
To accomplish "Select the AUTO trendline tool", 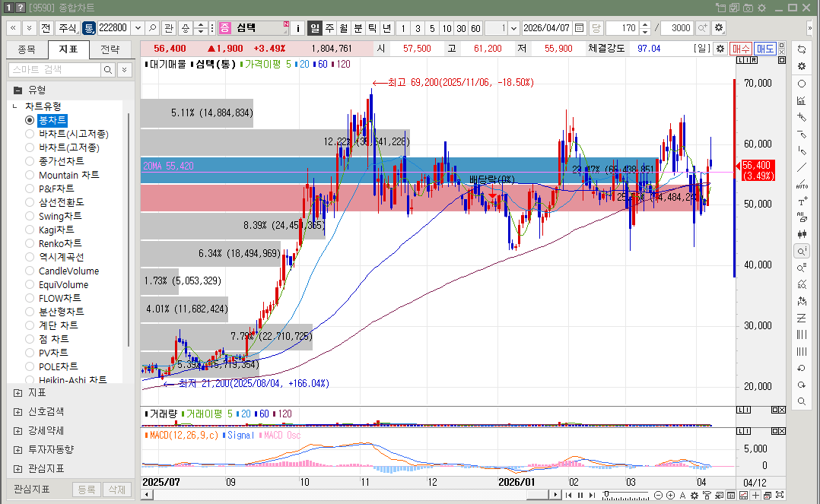I will 801,184.
